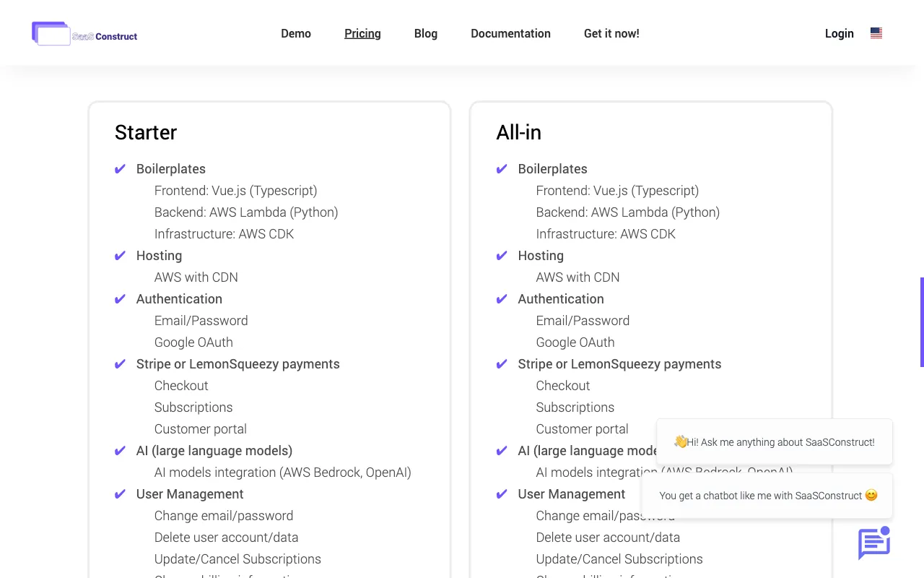Click the page vertical scrollbar thumb
Screen dimensions: 924x578
(x=922, y=322)
